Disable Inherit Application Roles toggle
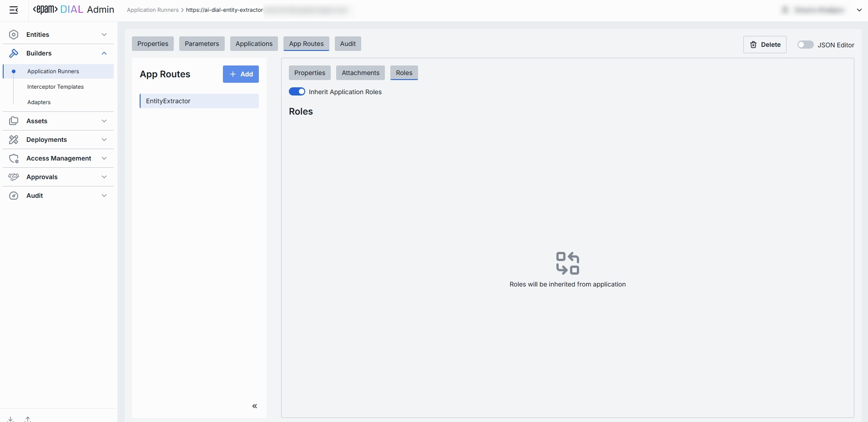This screenshot has height=422, width=868. (x=297, y=92)
